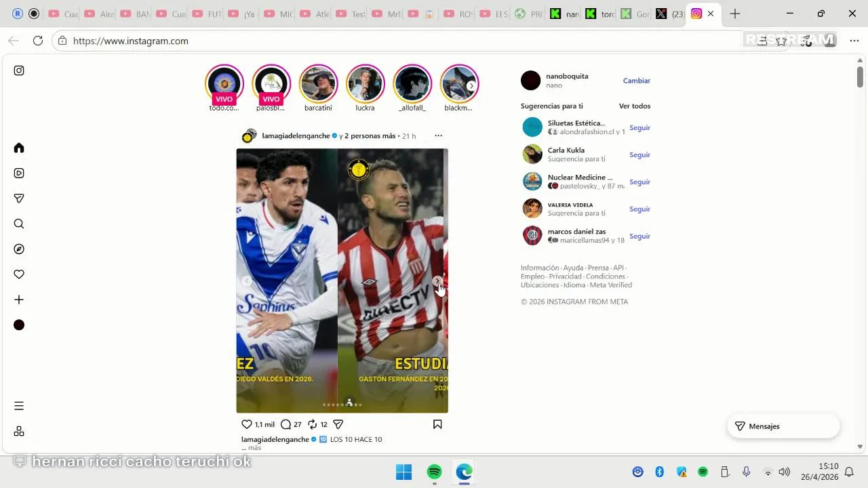
Task: Click Cambiar to switch account
Action: (x=637, y=81)
